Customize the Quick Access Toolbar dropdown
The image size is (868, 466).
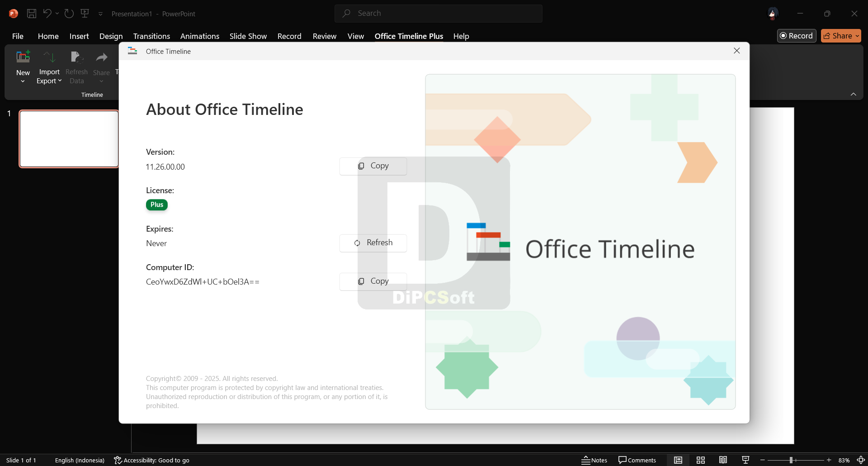(x=100, y=14)
